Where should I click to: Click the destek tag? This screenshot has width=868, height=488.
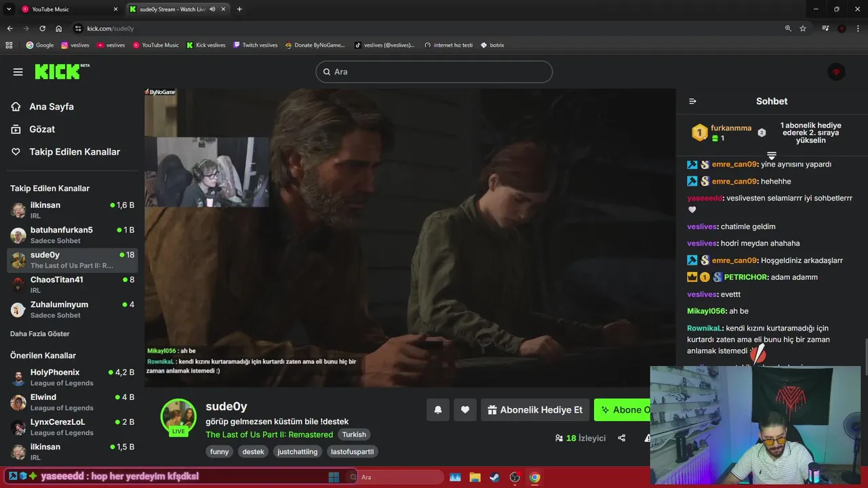click(253, 451)
